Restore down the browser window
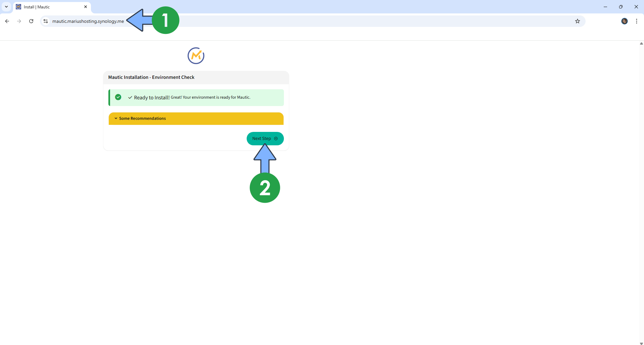The image size is (644, 345). point(621,7)
